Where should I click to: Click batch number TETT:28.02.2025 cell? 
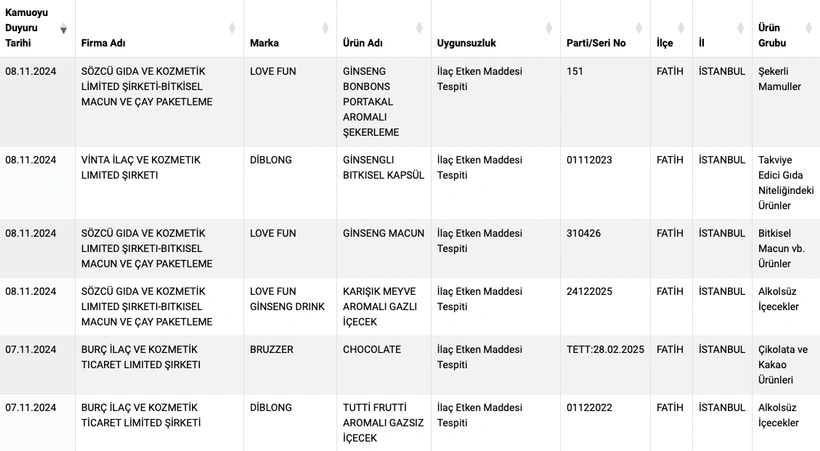click(605, 365)
